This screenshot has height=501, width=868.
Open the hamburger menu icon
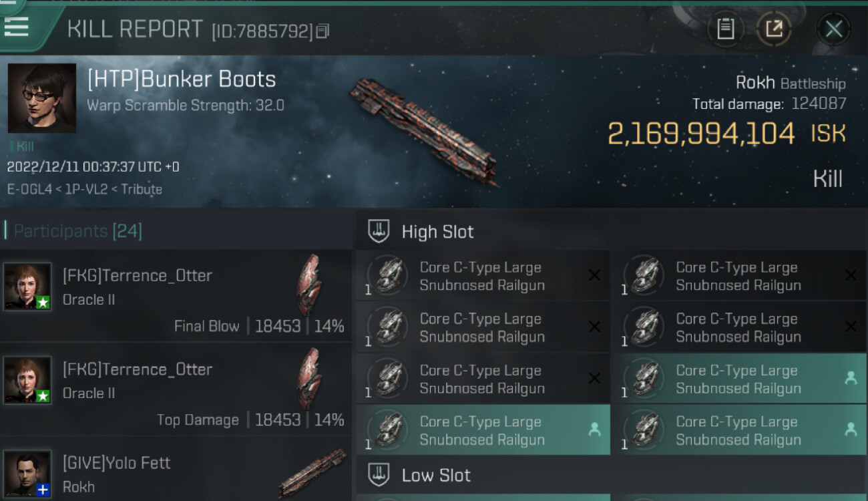tap(17, 26)
